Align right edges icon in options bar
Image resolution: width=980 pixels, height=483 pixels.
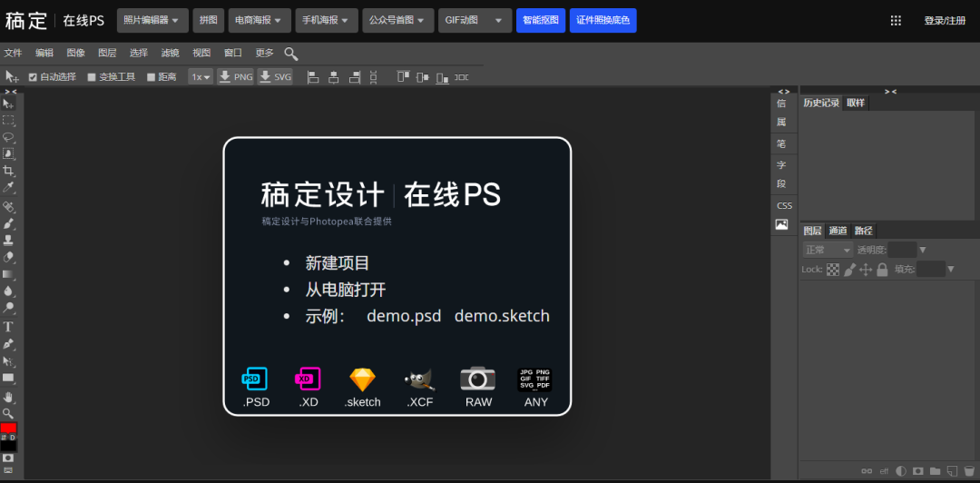click(x=355, y=77)
